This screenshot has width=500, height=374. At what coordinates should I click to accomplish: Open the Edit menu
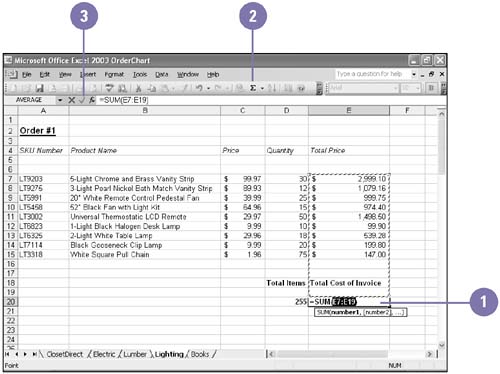coord(45,74)
